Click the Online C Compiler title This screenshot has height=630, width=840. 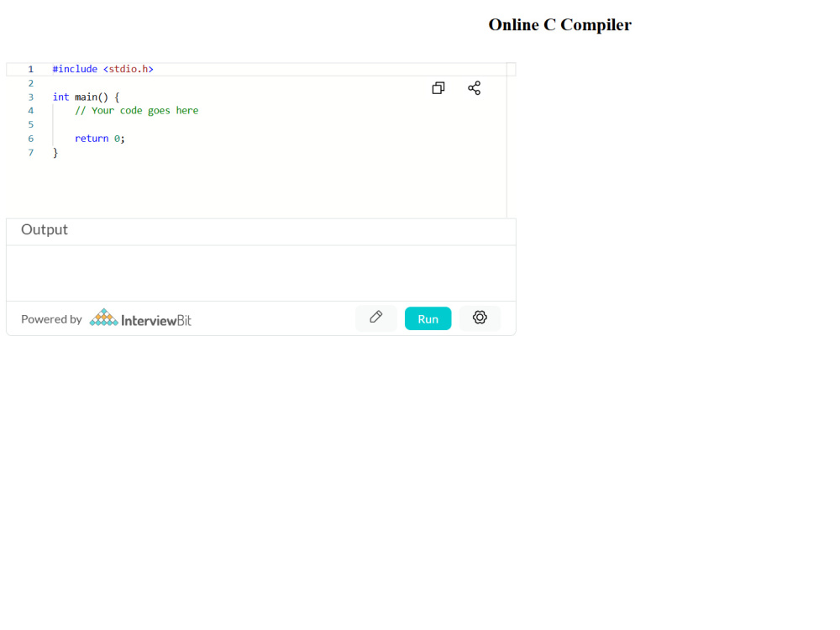559,24
